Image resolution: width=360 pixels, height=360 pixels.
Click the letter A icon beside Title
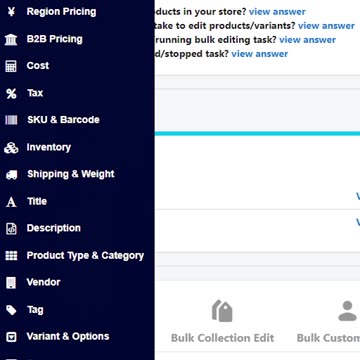coord(11,202)
